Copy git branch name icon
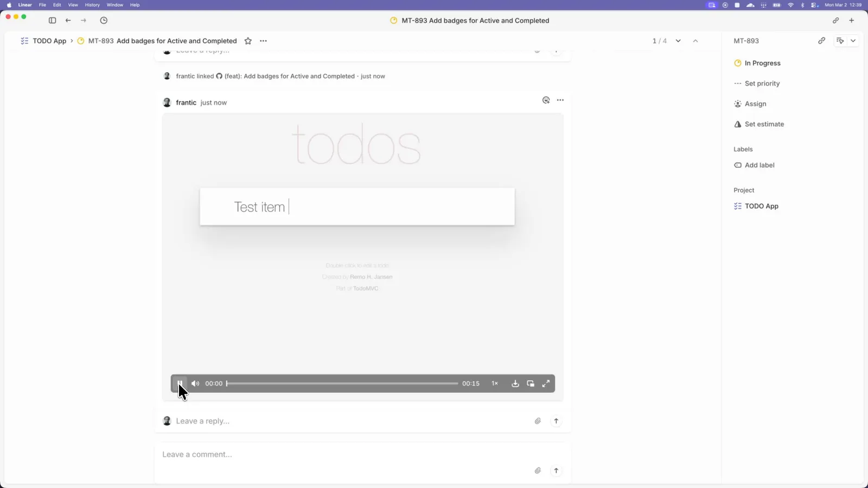Screen dimensions: 868x488 pyautogui.click(x=840, y=41)
